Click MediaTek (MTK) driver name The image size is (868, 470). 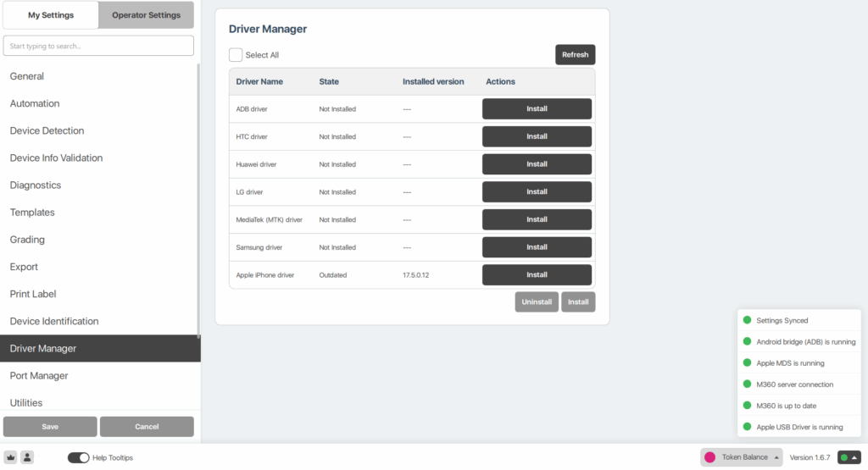pyautogui.click(x=269, y=219)
